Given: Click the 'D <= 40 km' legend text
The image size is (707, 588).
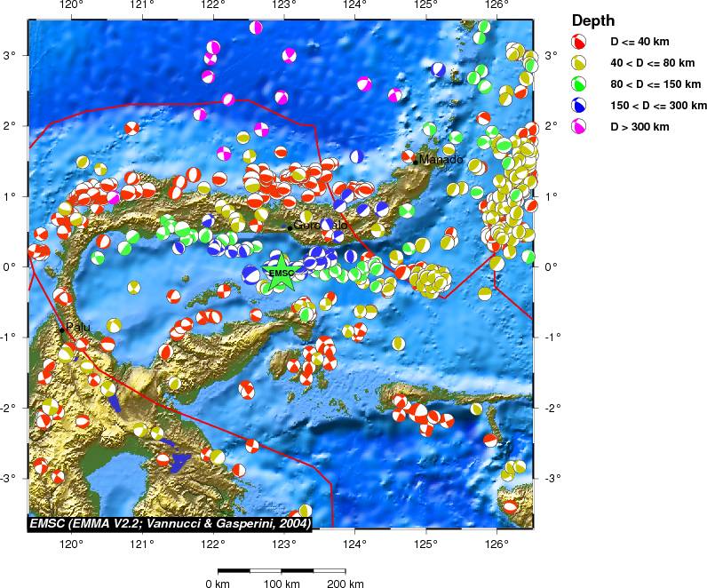Looking at the screenshot, I should (639, 42).
